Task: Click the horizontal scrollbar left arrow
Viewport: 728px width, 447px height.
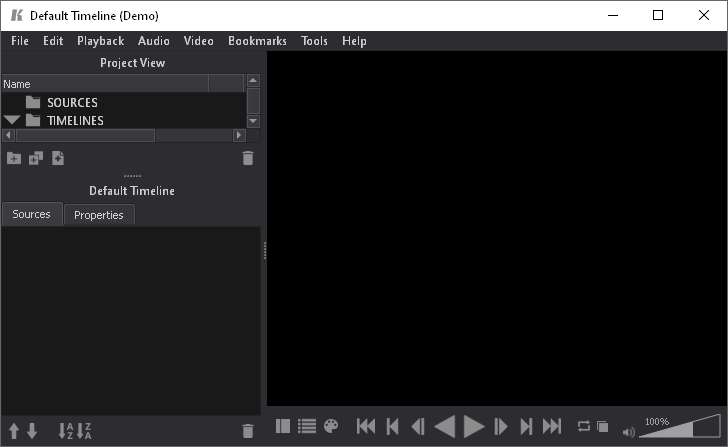Action: 8,135
